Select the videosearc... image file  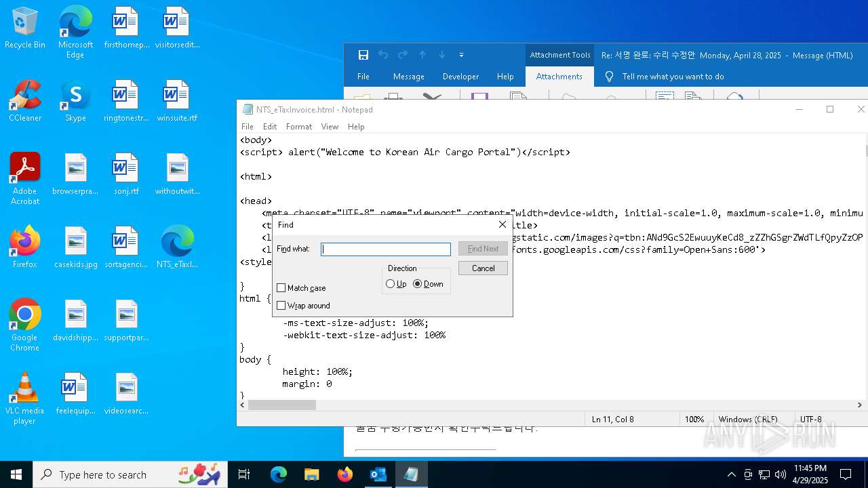(x=126, y=394)
